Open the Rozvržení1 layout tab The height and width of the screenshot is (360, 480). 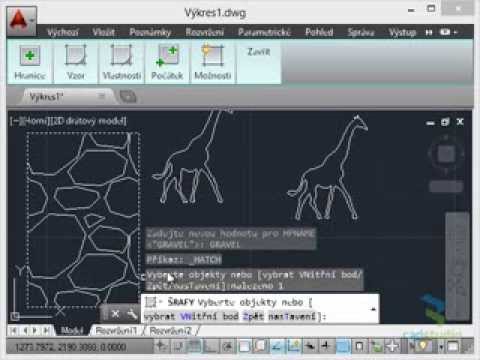pyautogui.click(x=116, y=331)
